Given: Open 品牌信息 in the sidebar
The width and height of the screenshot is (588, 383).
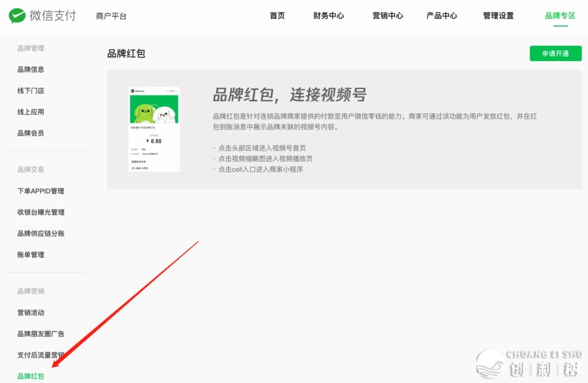Looking at the screenshot, I should coord(30,69).
